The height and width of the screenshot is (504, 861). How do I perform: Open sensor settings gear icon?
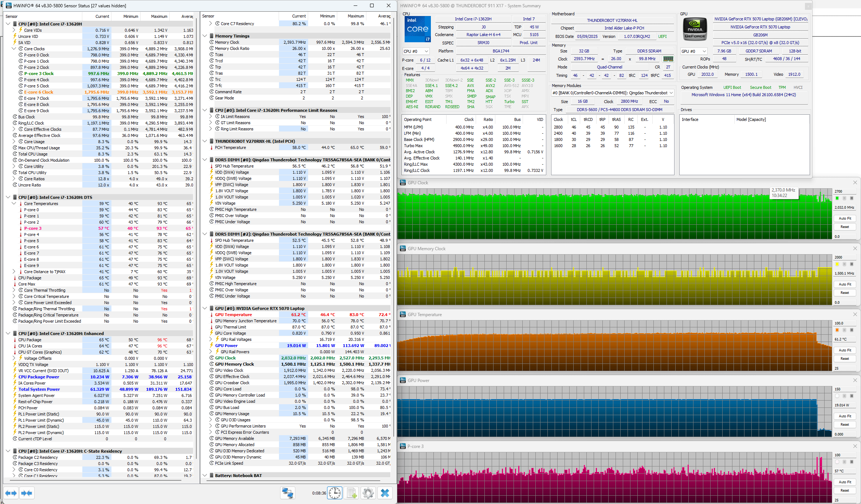(x=368, y=493)
